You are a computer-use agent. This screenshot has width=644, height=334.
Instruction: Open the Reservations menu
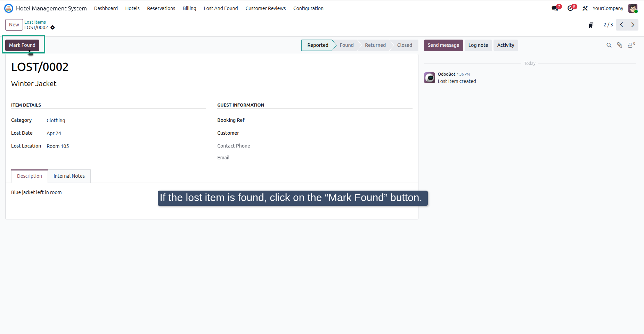[161, 8]
